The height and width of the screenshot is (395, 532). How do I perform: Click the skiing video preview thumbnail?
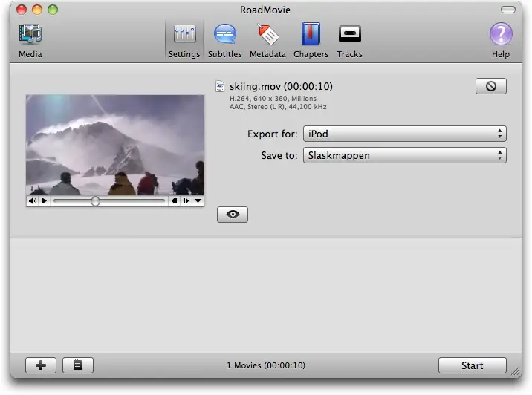pos(115,145)
